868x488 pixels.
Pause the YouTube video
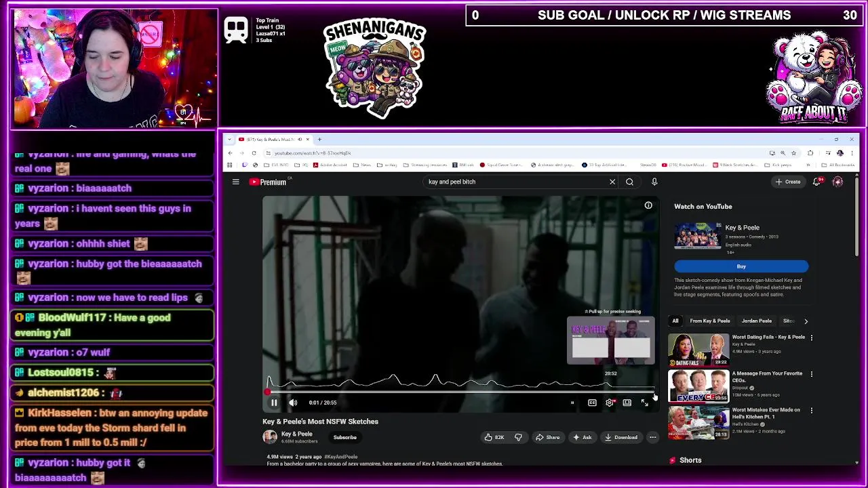tap(274, 403)
